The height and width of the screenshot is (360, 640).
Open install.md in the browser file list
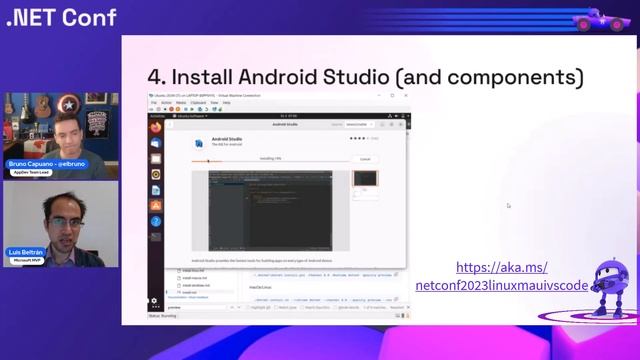coord(187,293)
